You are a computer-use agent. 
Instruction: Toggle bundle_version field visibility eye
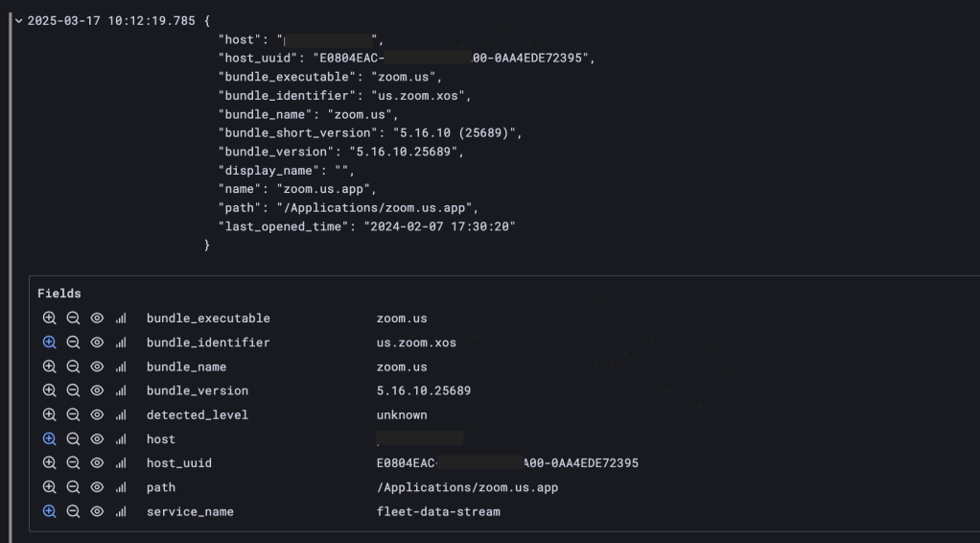coord(97,390)
